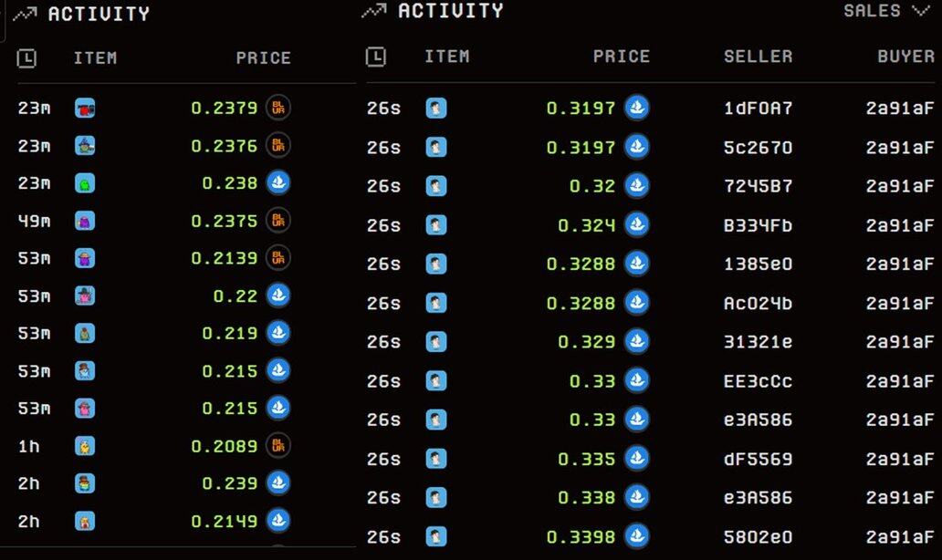Click the OpenSea icon next to the 0.3398 price
The image size is (942, 560).
point(636,536)
